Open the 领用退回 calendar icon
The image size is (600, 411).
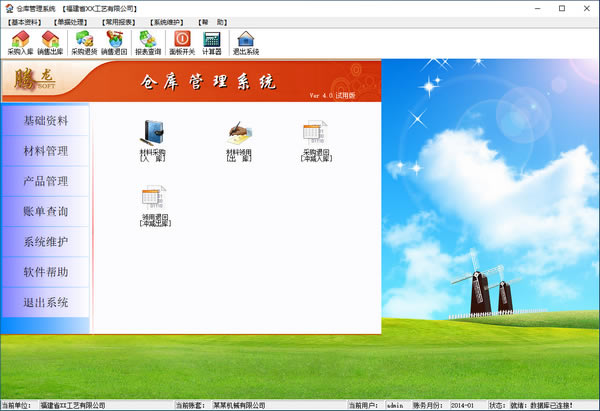click(x=153, y=203)
